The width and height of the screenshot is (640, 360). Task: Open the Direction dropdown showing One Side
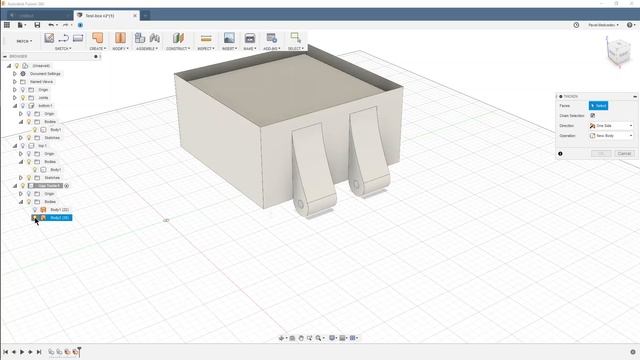tap(611, 126)
